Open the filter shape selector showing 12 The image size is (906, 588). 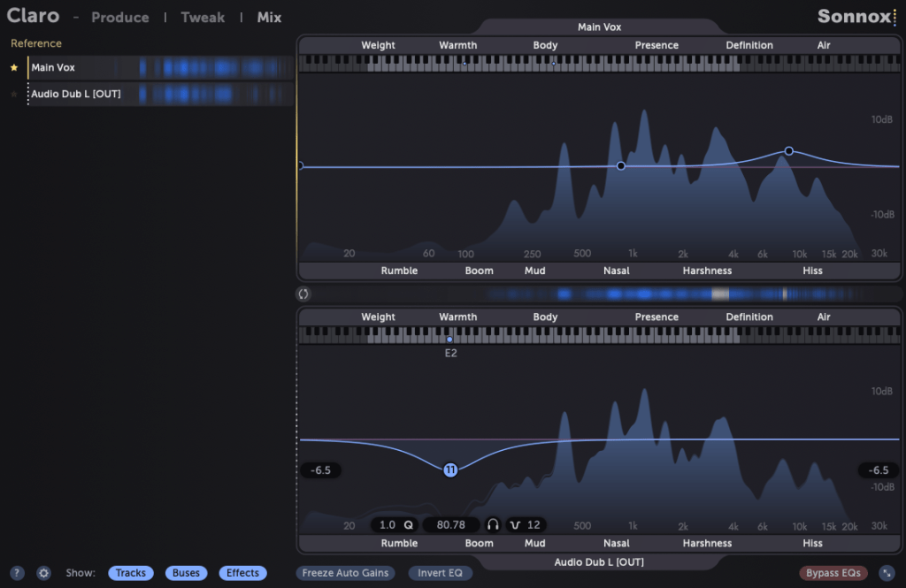[x=526, y=524]
